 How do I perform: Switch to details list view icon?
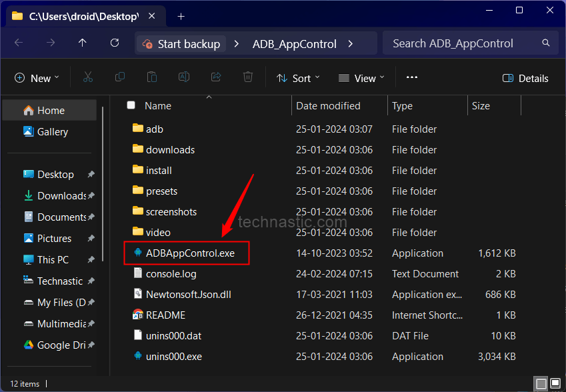click(541, 383)
